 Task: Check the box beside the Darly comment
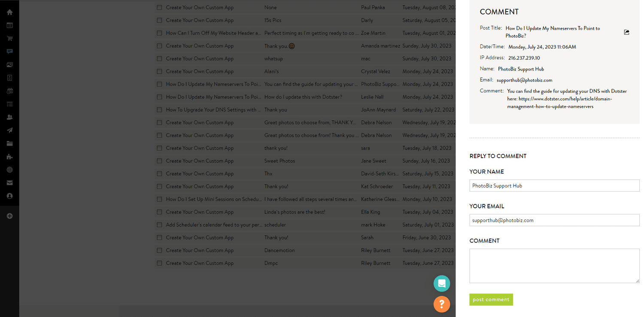point(160,20)
